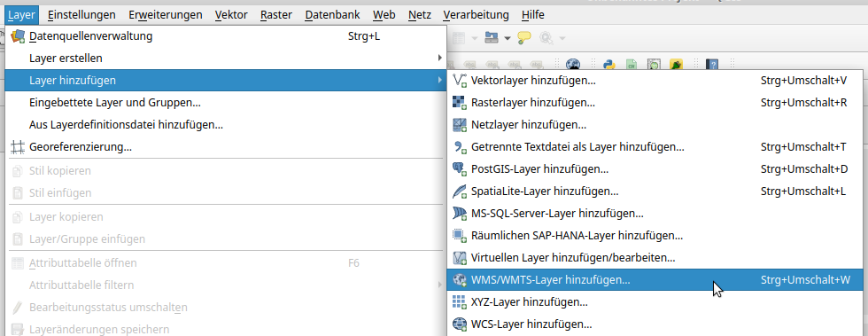Click Vektorlayer hinzufügen entry
Screen dimensions: 868x336
[x=655, y=81]
